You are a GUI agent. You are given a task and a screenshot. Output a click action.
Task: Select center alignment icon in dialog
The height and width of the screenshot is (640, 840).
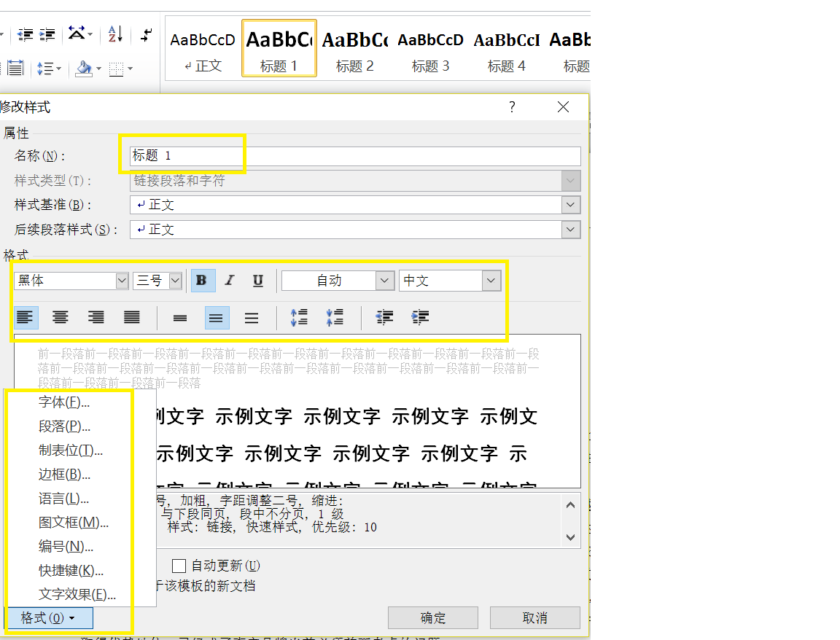pos(60,318)
